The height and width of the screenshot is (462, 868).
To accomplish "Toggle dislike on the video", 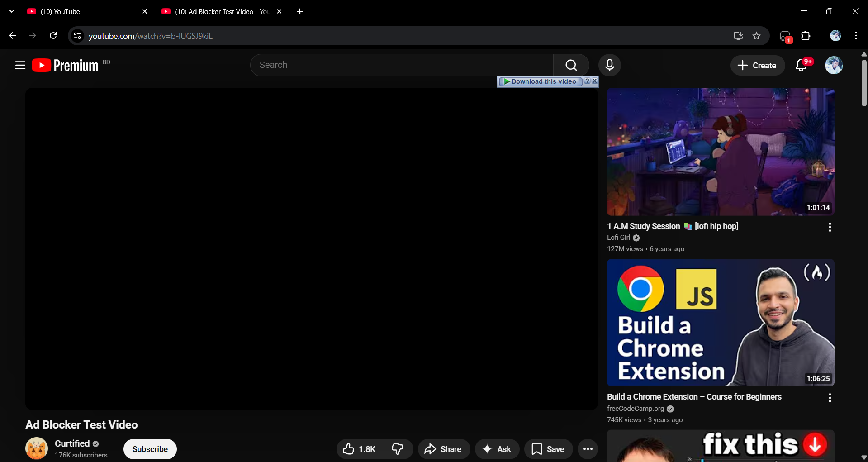I will (398, 449).
